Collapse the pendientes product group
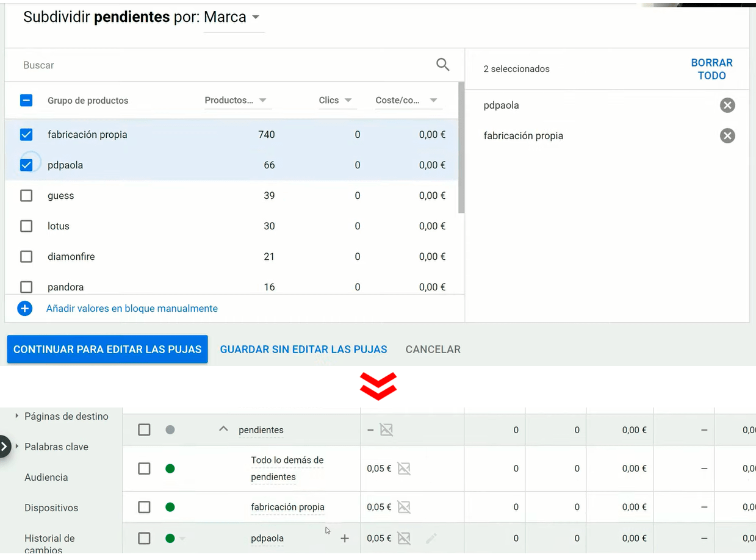This screenshot has width=756, height=560. 223,429
